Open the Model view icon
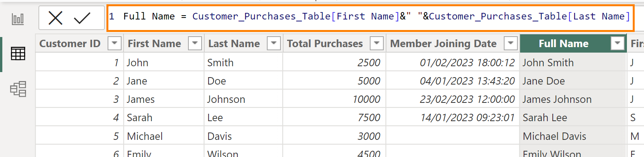This screenshot has height=157, width=644. coord(18,89)
